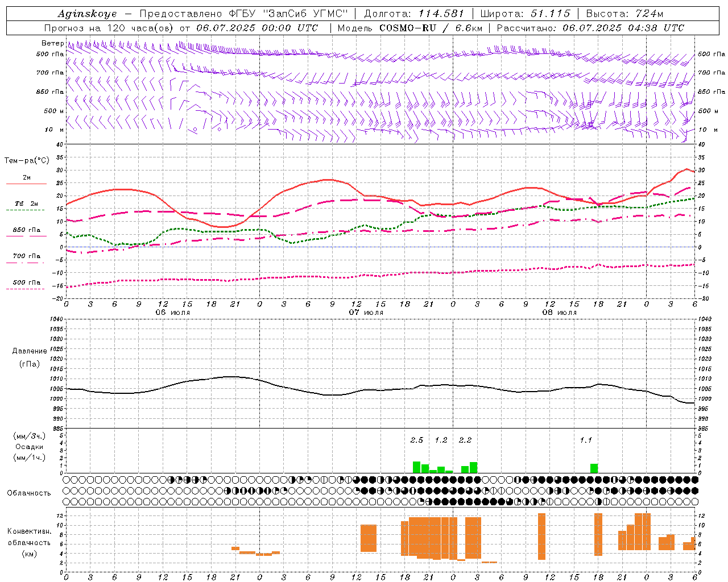Click 'Прогноз на 120 часа(ов)' forecast text
Screen dimensions: 728x582
(x=109, y=28)
